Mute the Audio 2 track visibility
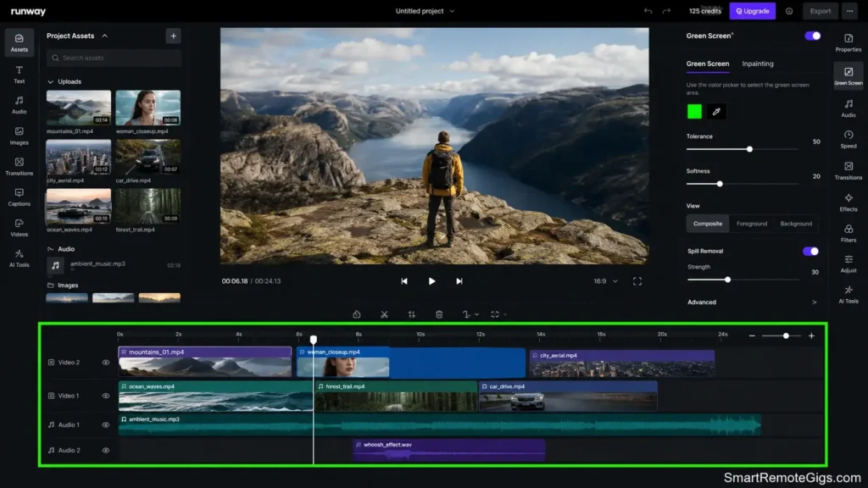 point(106,451)
